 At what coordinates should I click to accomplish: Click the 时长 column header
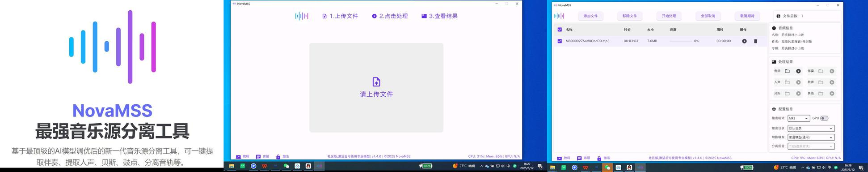tap(627, 30)
